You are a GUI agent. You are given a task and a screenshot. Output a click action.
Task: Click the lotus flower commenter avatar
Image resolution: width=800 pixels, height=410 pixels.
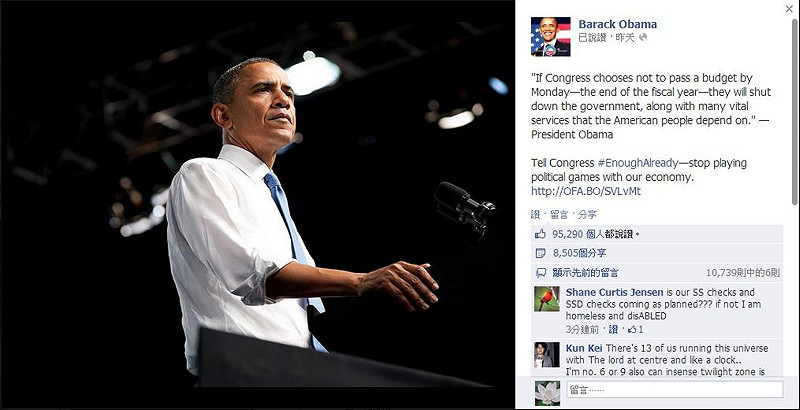click(547, 393)
